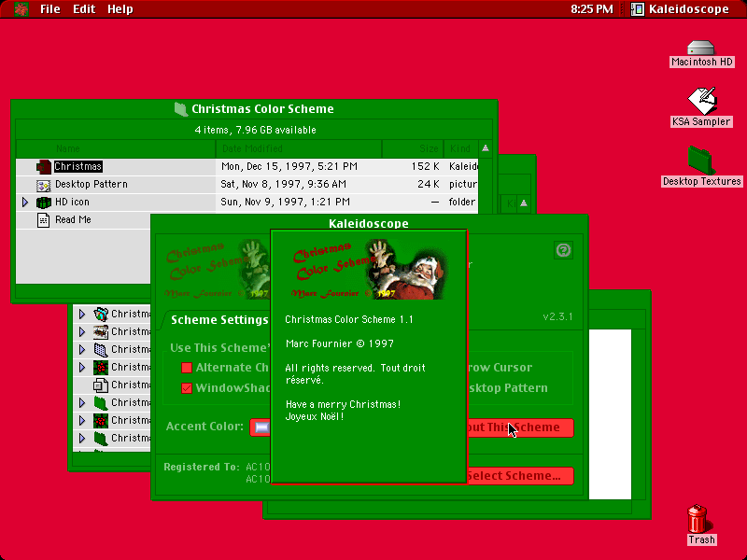
Task: Select the HD icon folder icon
Action: [x=43, y=203]
